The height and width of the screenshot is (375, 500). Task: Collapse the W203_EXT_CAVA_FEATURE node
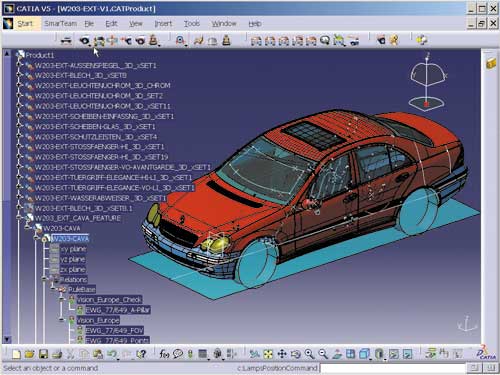19,218
